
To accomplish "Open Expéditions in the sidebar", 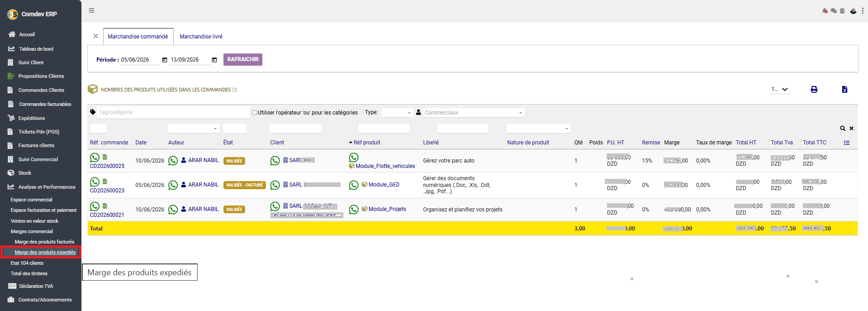I will [32, 118].
